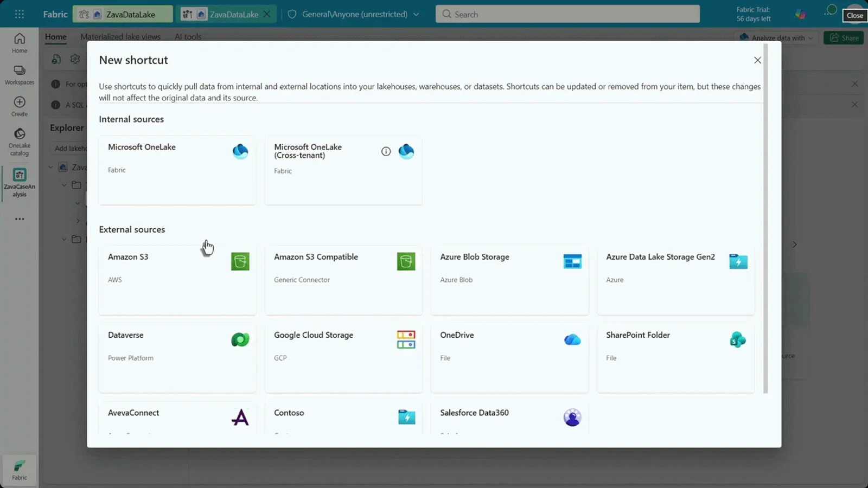Viewport: 868px width, 488px height.
Task: Click the Amazon S3 Compatible bucket icon
Action: (x=406, y=261)
